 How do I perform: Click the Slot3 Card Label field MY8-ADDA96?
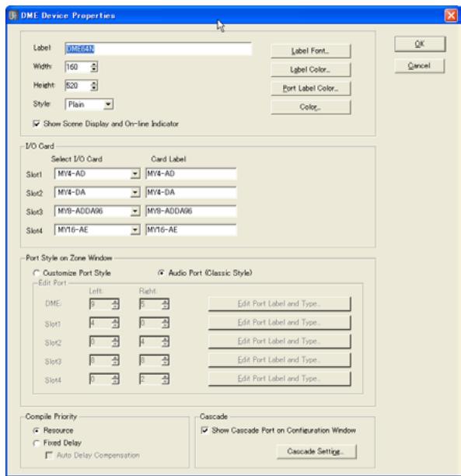pyautogui.click(x=191, y=212)
